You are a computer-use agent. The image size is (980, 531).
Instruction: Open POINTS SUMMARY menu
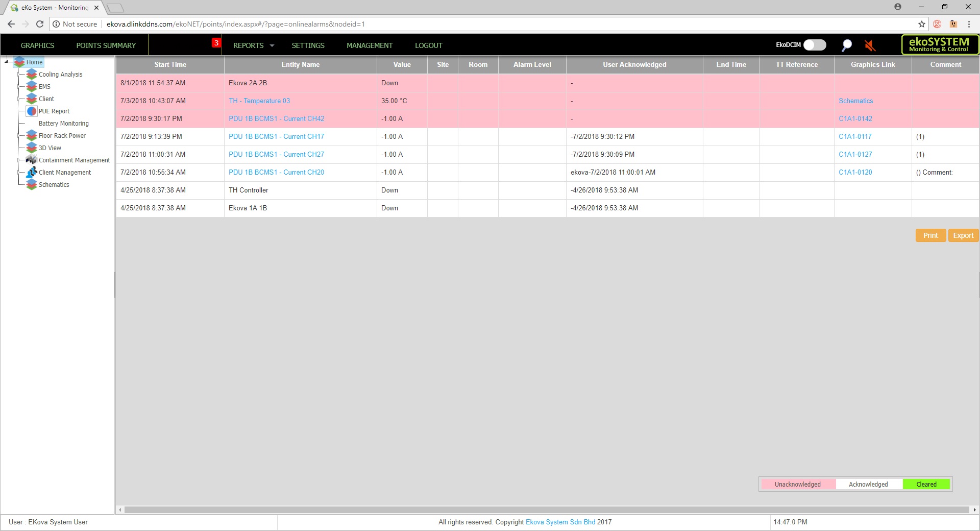tap(106, 45)
